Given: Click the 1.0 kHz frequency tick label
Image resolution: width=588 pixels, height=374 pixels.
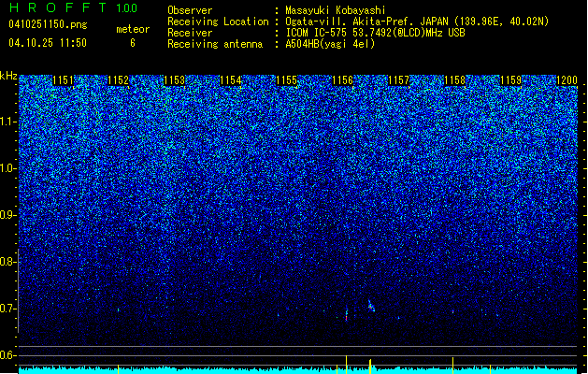Looking at the screenshot, I should (8, 168).
